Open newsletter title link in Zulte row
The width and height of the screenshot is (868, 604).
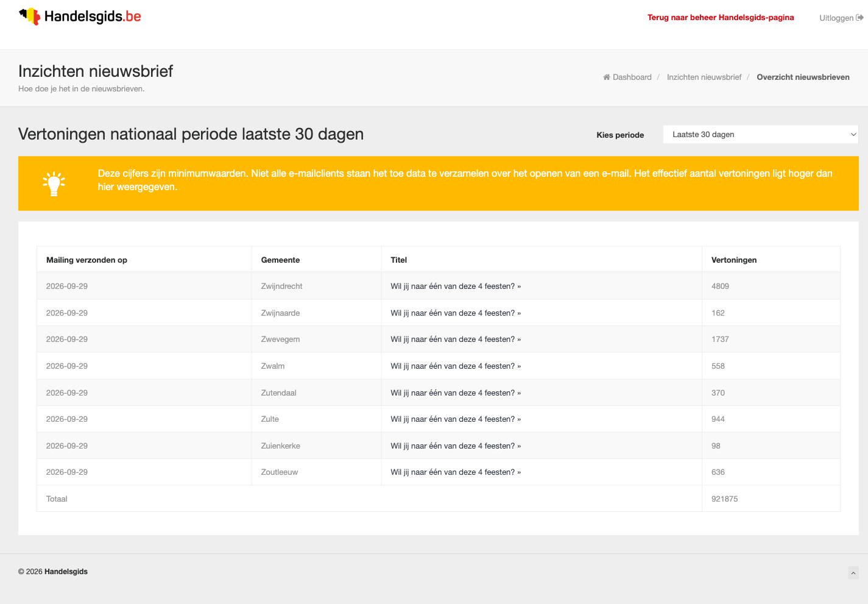pos(456,419)
